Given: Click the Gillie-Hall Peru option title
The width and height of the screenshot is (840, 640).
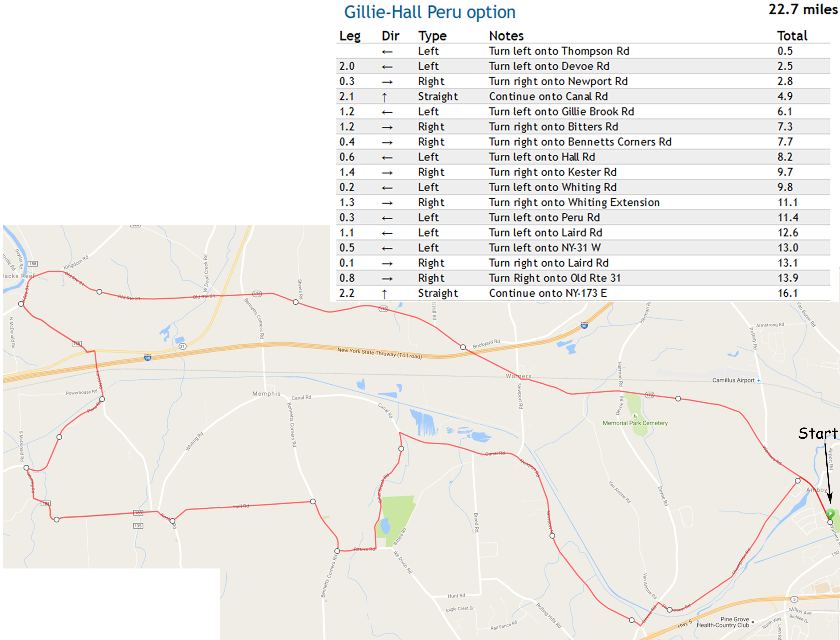Looking at the screenshot, I should pos(429,12).
